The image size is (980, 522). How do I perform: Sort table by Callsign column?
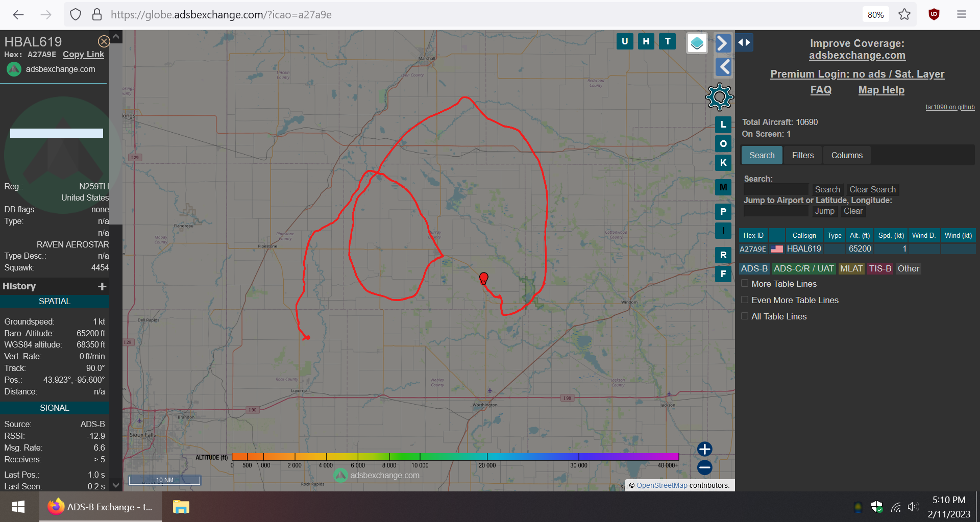tap(804, 235)
